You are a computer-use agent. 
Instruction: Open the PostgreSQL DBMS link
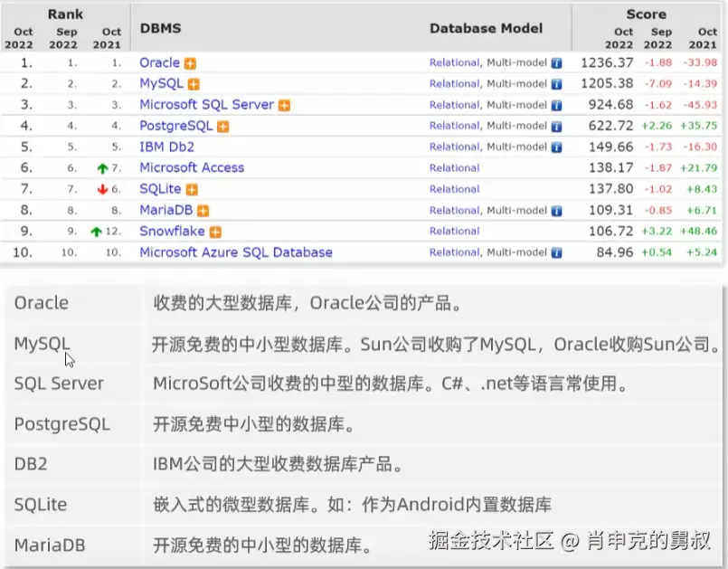tap(176, 126)
